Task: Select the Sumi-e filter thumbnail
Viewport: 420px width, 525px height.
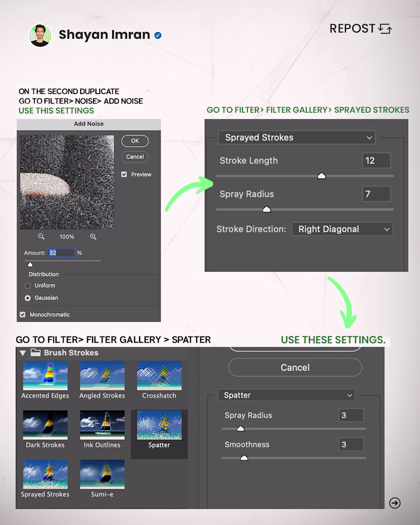Action: click(102, 474)
